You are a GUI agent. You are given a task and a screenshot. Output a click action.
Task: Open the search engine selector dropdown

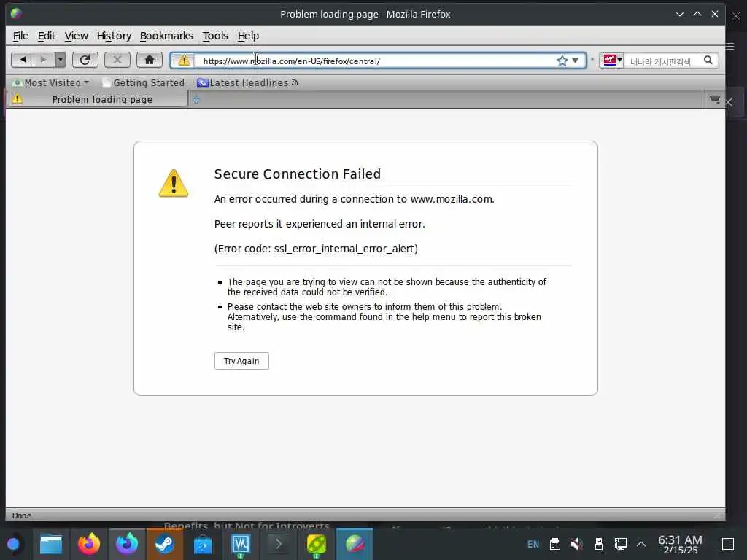click(x=612, y=61)
